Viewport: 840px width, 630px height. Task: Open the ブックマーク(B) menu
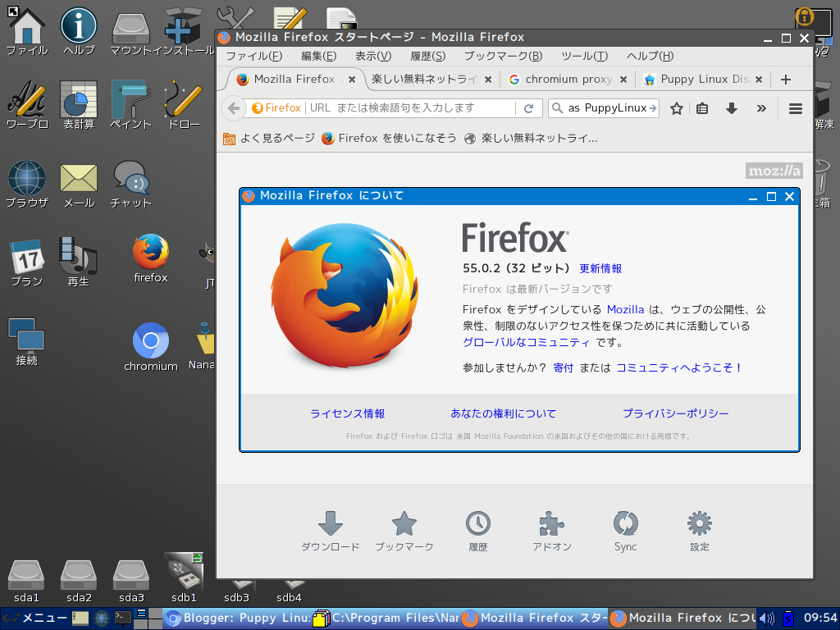(x=503, y=56)
